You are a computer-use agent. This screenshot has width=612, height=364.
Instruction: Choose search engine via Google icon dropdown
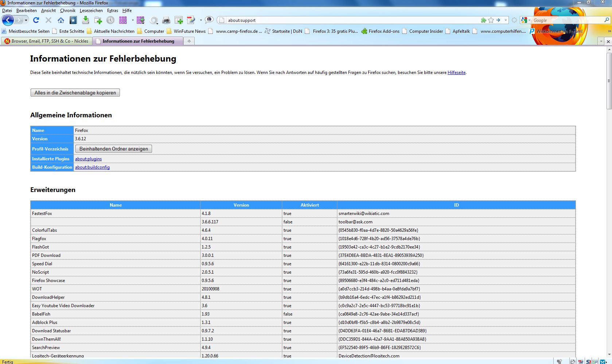(x=525, y=20)
